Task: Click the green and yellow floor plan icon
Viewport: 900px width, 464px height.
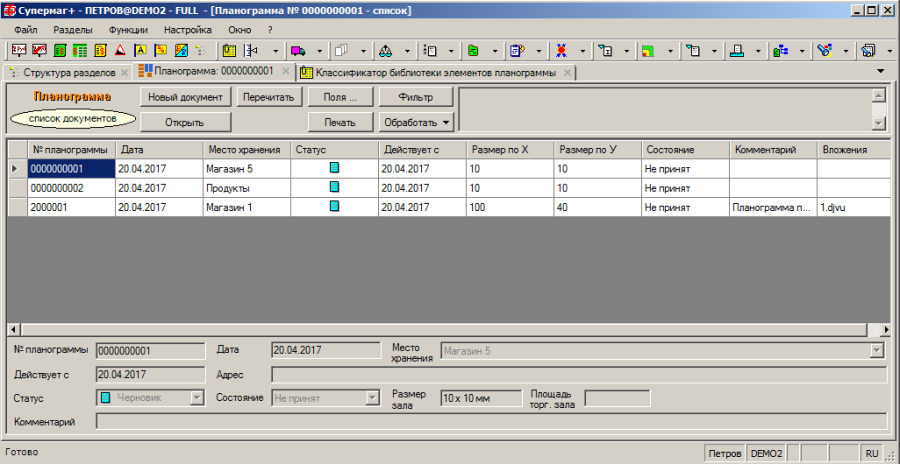Action: 649,51
